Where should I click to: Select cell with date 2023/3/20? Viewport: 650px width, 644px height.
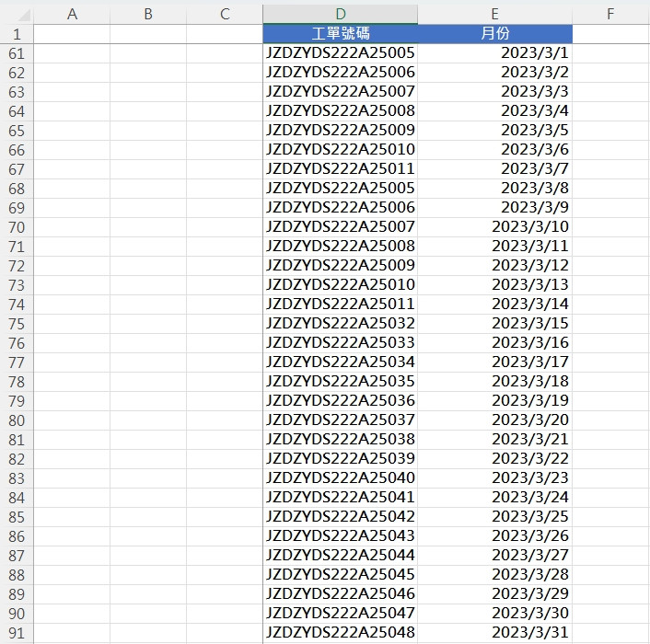495,420
